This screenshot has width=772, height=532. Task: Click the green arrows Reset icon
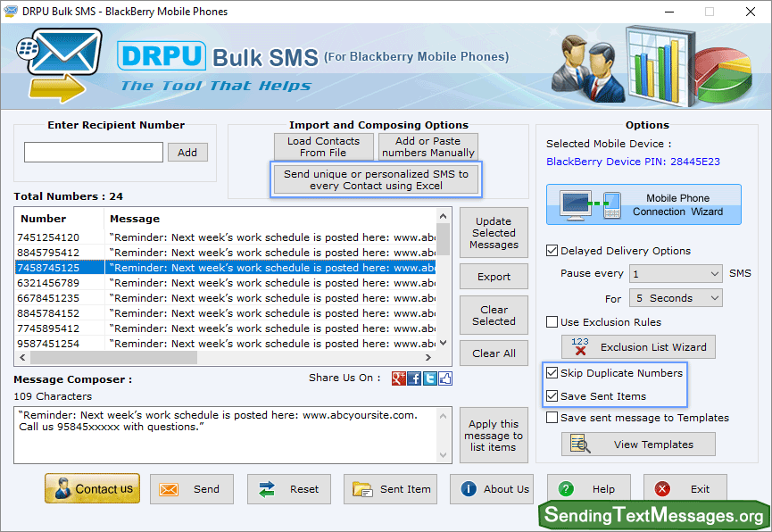266,489
